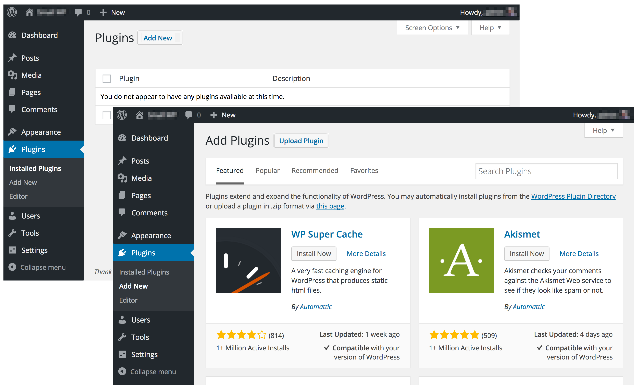Image resolution: width=637 pixels, height=389 pixels.
Task: Click + New in back window admin bar
Action: (113, 13)
